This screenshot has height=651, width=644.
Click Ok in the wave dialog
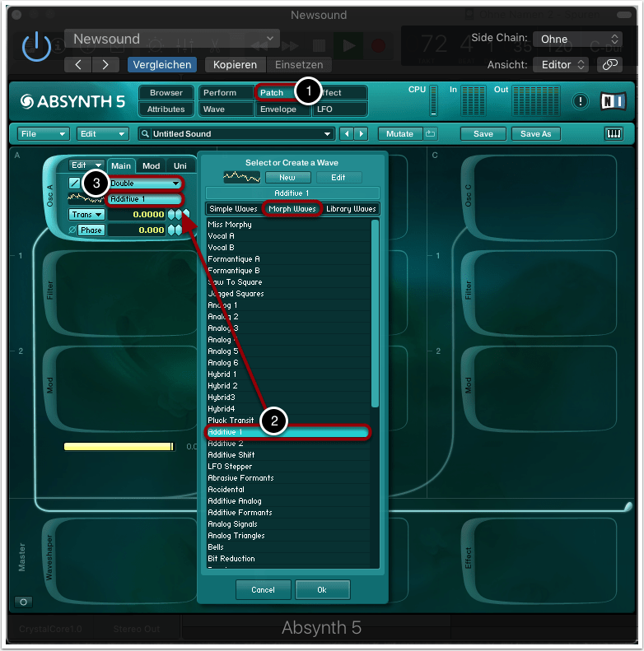pos(323,589)
